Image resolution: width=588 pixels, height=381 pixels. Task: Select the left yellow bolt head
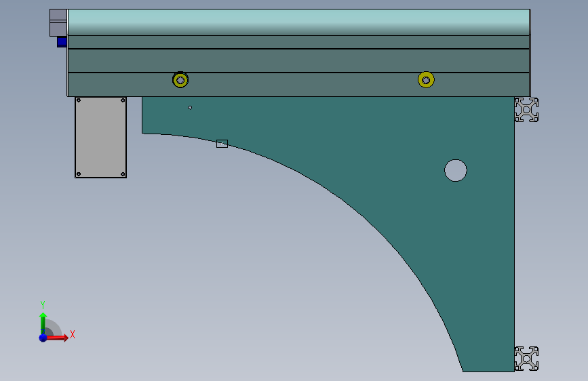180,80
